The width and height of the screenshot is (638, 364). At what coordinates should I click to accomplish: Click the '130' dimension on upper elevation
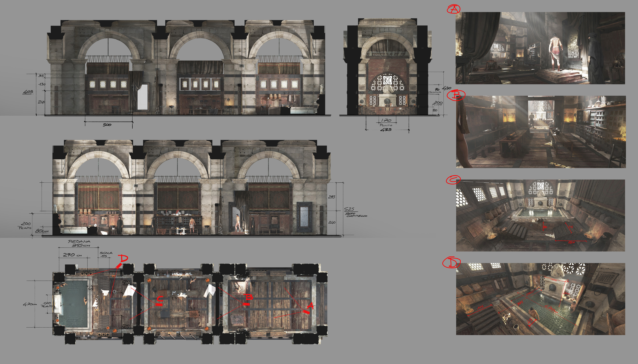(42, 84)
